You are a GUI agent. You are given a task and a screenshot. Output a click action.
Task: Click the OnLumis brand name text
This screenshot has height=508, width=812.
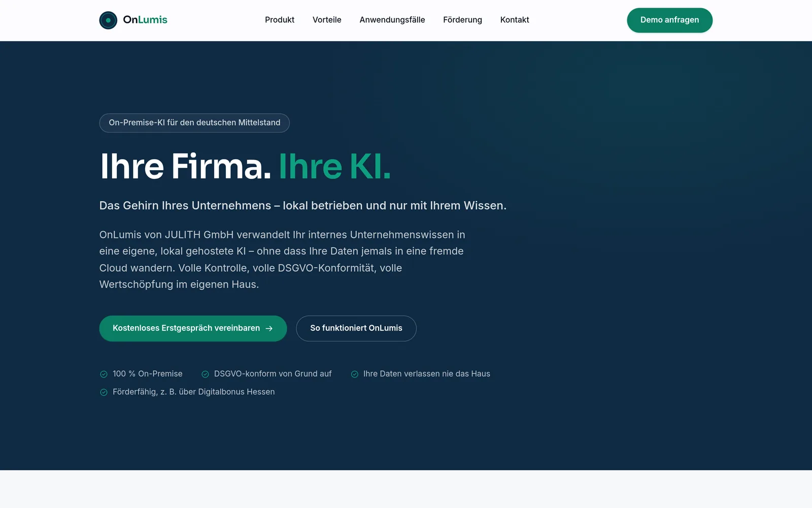point(145,20)
